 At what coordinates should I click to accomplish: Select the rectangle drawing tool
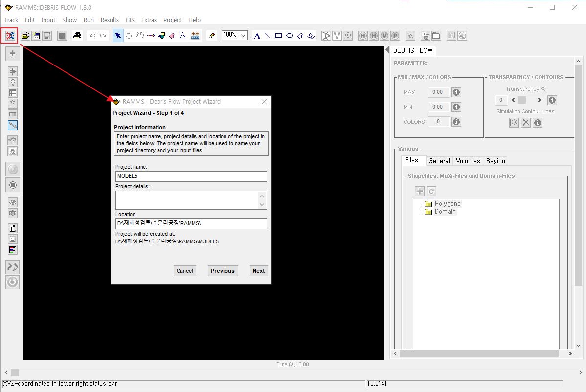tap(278, 36)
